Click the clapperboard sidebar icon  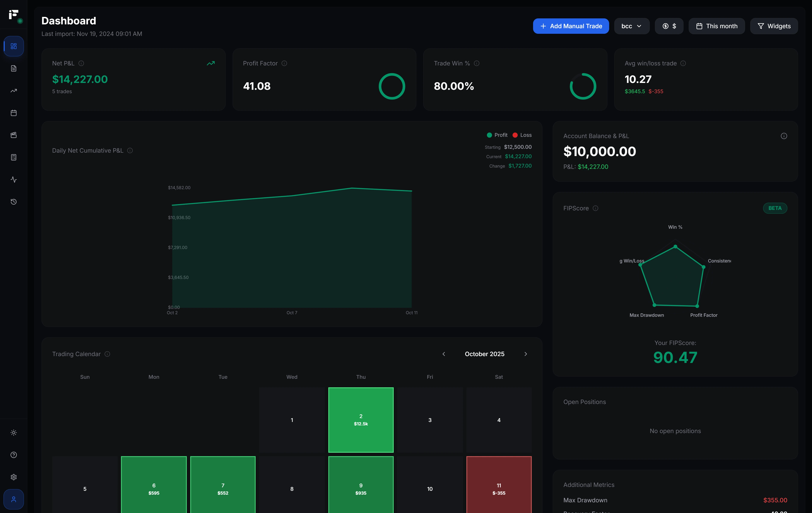(x=13, y=135)
